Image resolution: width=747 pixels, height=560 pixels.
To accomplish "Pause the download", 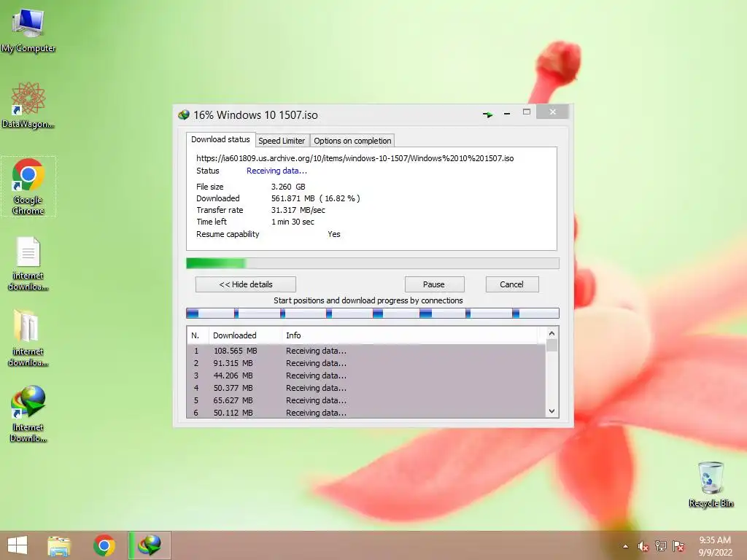I will tap(434, 284).
